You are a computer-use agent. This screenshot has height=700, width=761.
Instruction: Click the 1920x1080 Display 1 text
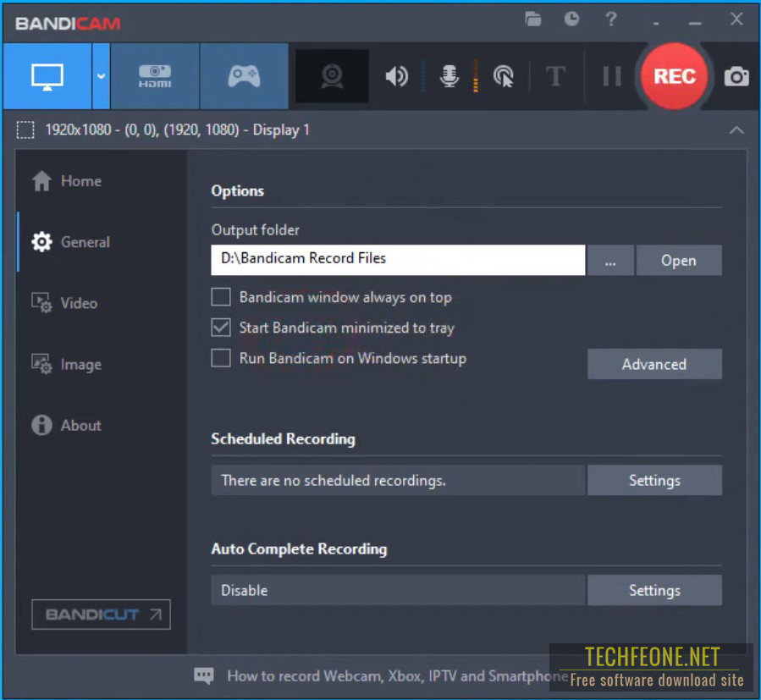click(177, 130)
